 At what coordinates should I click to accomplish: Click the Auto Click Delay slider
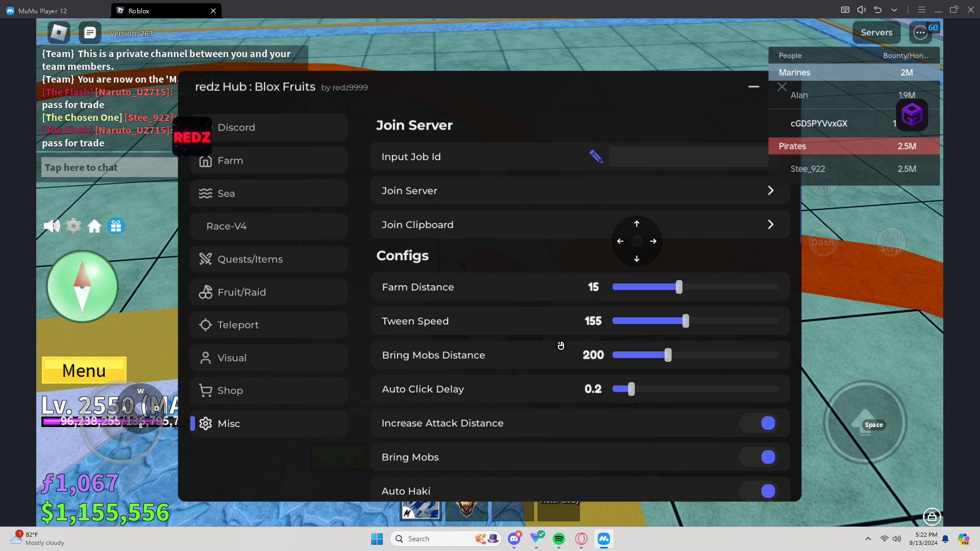coord(696,389)
